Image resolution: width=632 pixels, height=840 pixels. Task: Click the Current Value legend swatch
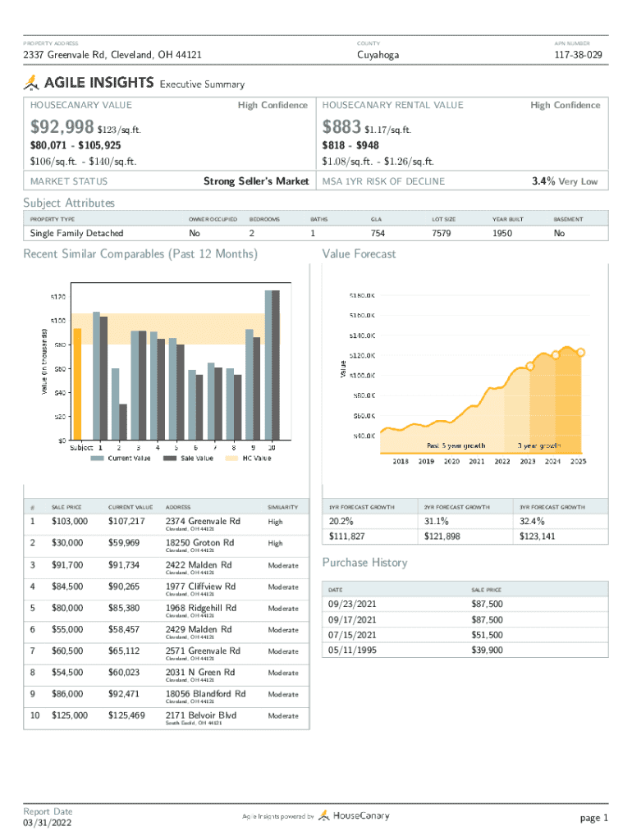(97, 459)
